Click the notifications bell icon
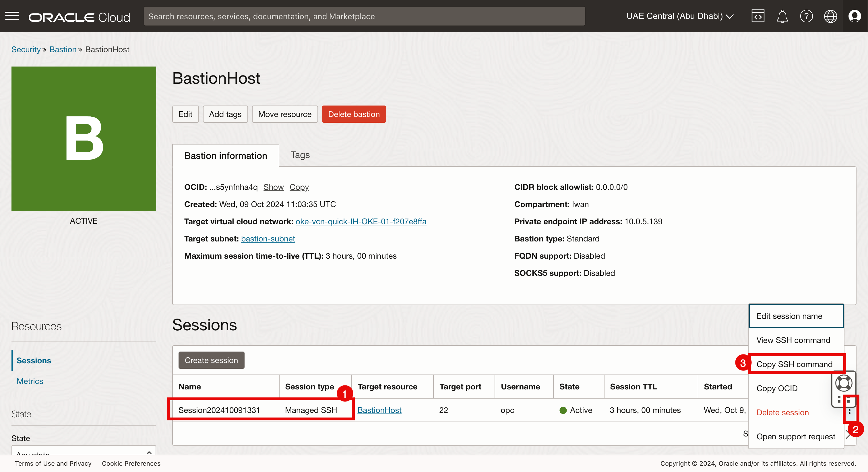Screen dimensions: 868x472 tap(782, 16)
